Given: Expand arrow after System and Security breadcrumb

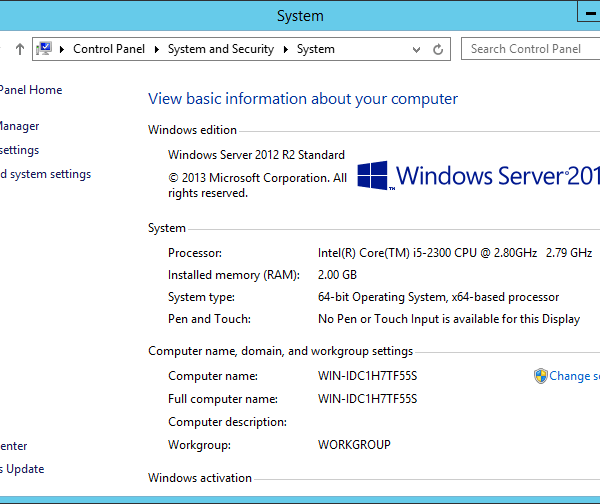Looking at the screenshot, I should (x=285, y=49).
